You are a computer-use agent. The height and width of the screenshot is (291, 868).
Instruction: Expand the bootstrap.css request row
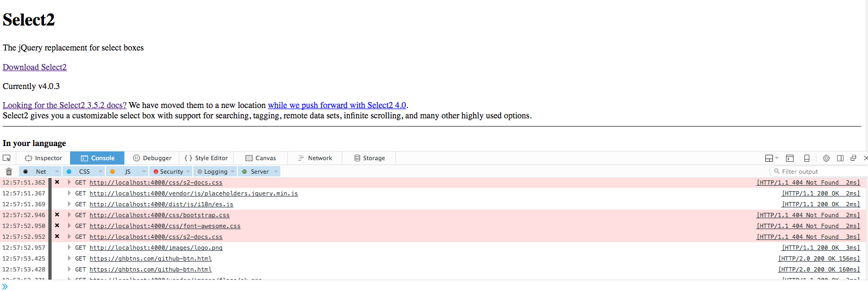tap(69, 215)
